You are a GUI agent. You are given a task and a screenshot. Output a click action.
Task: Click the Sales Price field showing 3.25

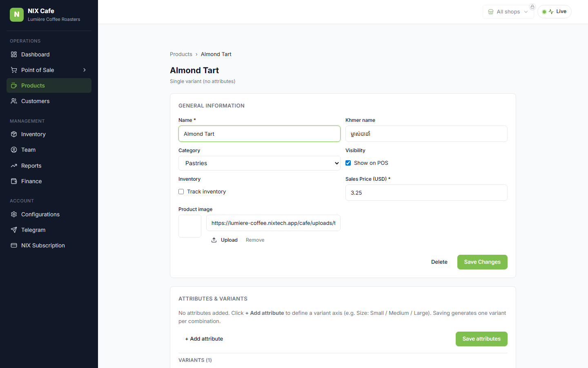426,193
